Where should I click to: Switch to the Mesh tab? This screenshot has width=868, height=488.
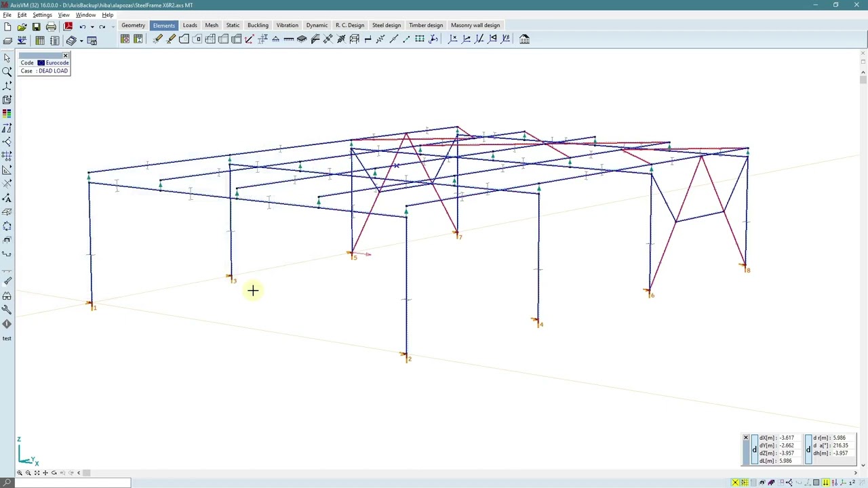tap(212, 25)
